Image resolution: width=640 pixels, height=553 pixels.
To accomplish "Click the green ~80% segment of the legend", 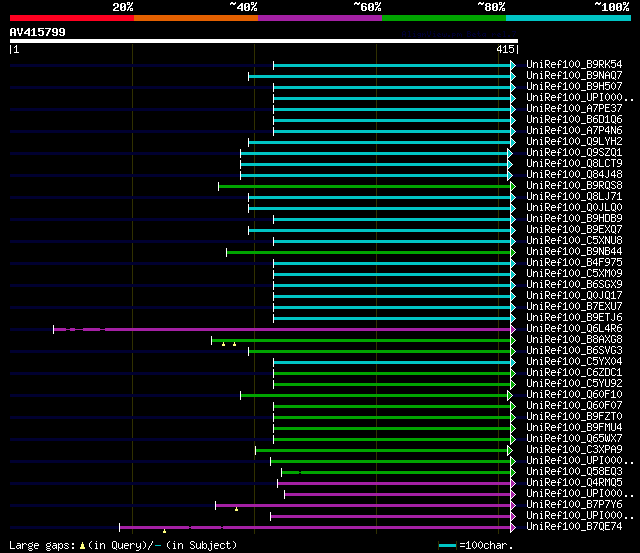I will click(x=444, y=18).
